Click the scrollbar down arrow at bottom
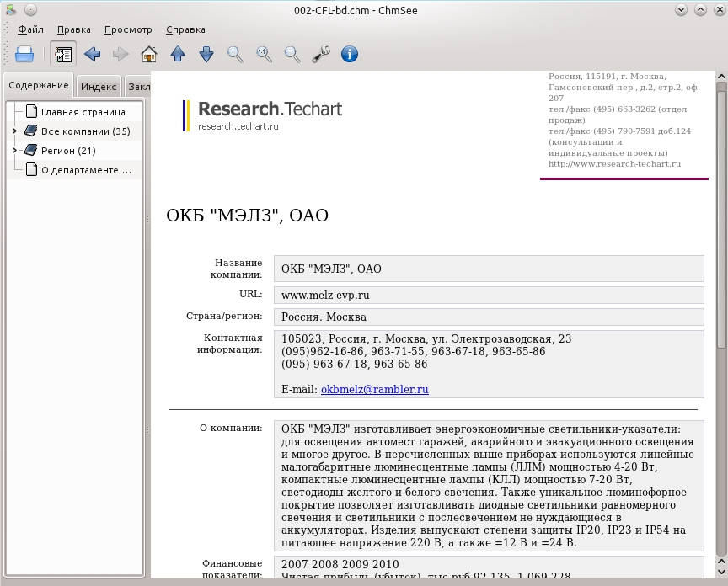Screen dimensions: 728x586 721,572
